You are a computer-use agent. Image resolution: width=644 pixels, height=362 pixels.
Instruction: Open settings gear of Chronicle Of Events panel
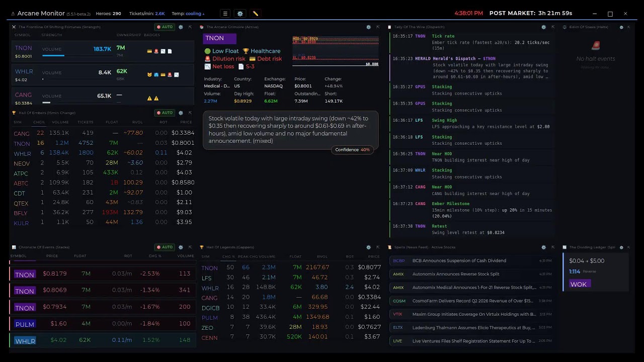181,247
